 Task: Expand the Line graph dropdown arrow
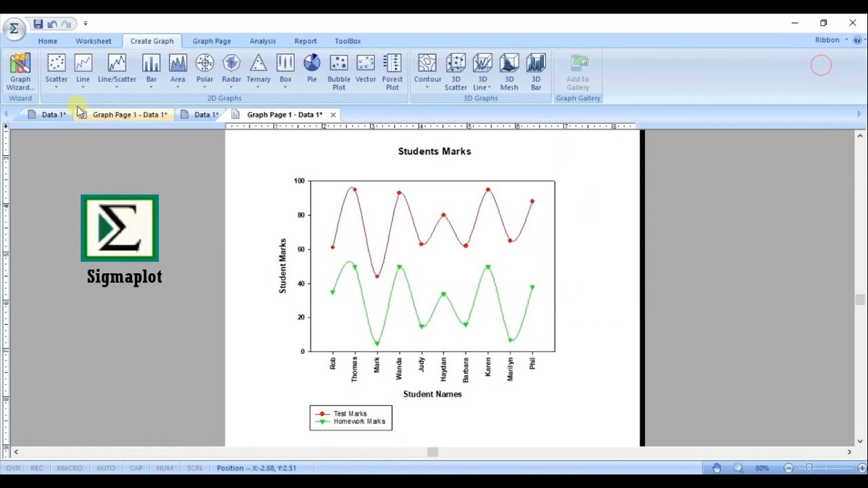point(83,87)
